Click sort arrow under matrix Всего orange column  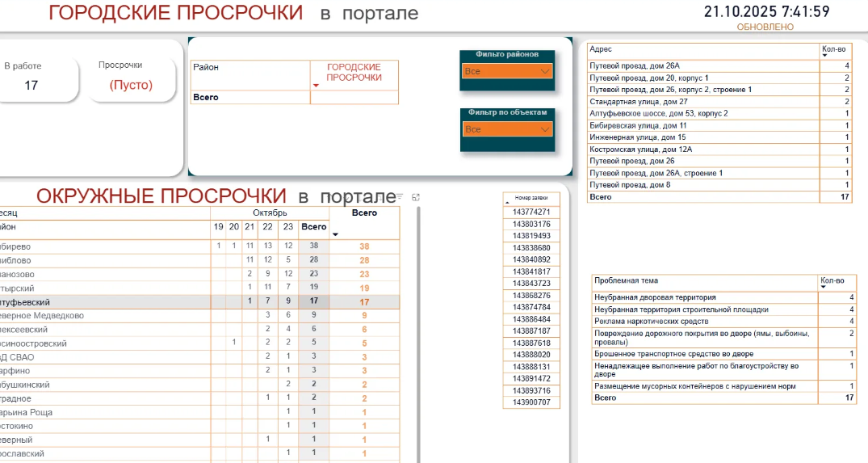(335, 235)
